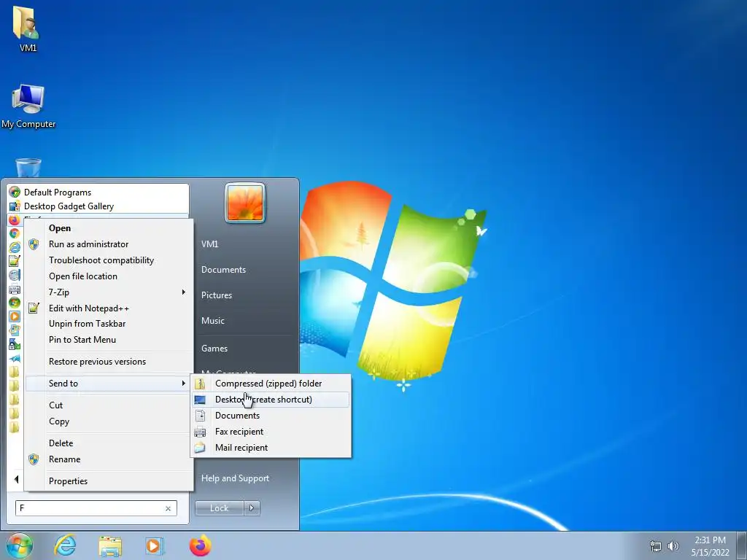Select Run as administrator
This screenshot has width=747, height=560.
(109, 244)
